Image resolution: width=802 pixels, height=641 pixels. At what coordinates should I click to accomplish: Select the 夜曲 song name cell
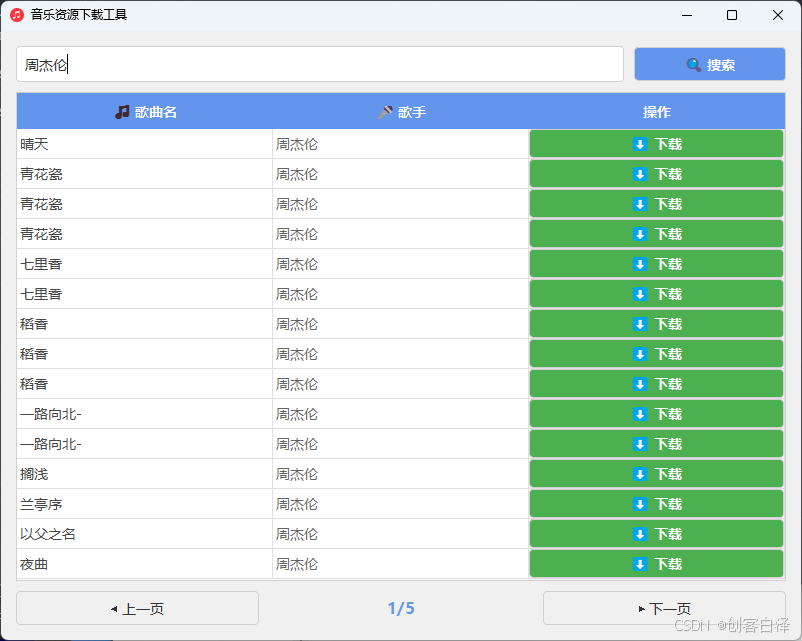coord(145,564)
